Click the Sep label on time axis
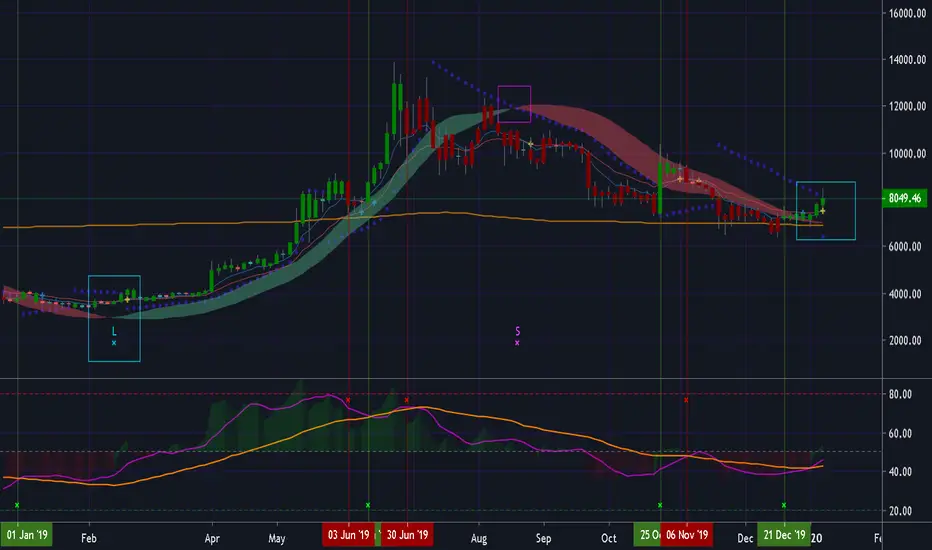This screenshot has width=932, height=550. 543,538
